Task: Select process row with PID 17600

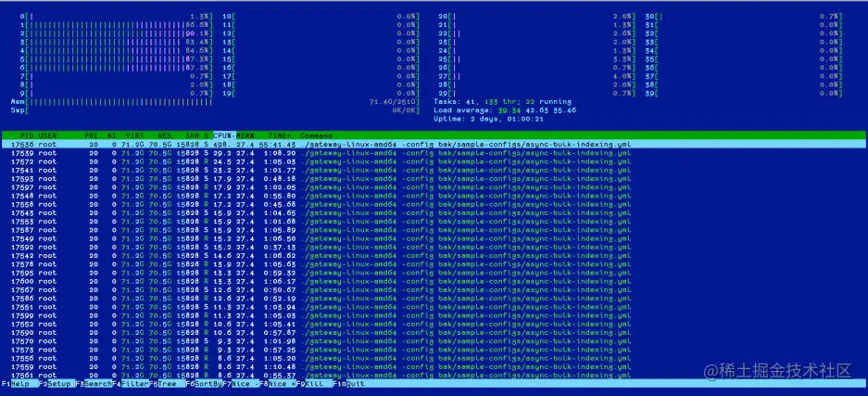Action: [434, 281]
